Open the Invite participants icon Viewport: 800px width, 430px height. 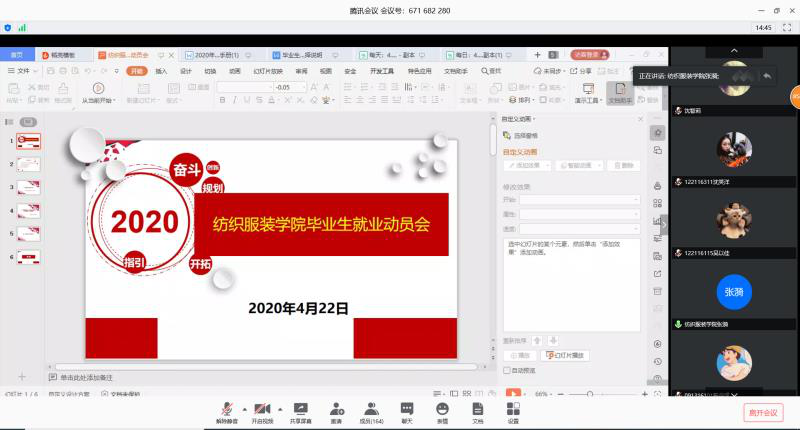(x=336, y=410)
